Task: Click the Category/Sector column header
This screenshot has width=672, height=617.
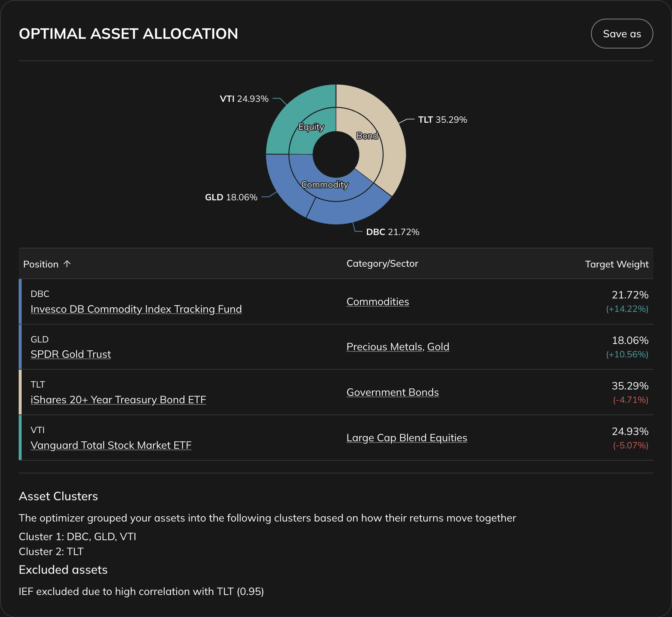Action: 382,264
